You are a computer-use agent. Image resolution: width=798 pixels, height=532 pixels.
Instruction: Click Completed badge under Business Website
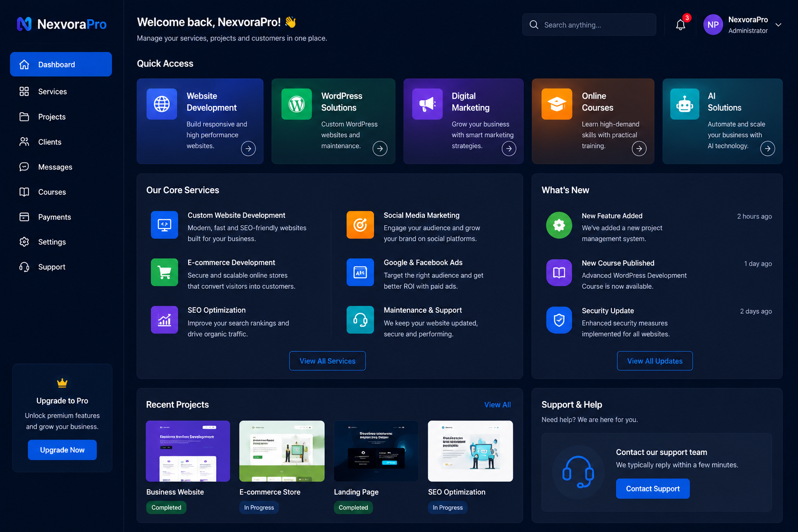click(x=166, y=508)
